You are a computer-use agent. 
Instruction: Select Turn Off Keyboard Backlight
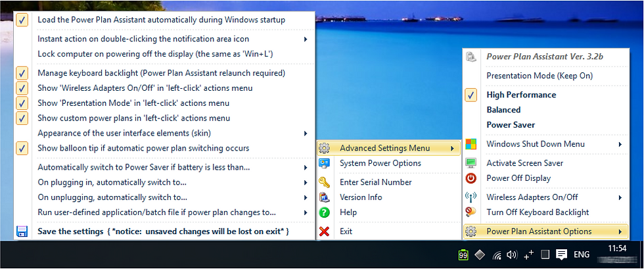538,212
